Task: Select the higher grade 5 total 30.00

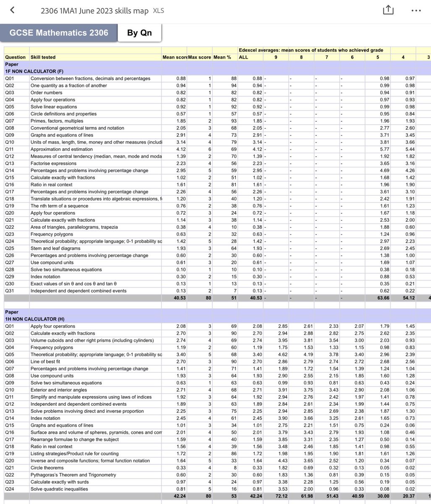Action: pyautogui.click(x=378, y=496)
